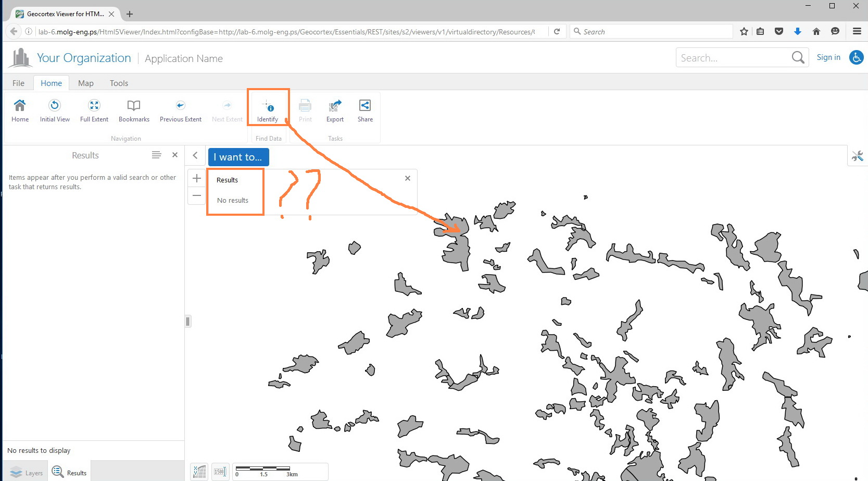Image resolution: width=868 pixels, height=481 pixels.
Task: Open the browser hamburger menu
Action: 857,31
